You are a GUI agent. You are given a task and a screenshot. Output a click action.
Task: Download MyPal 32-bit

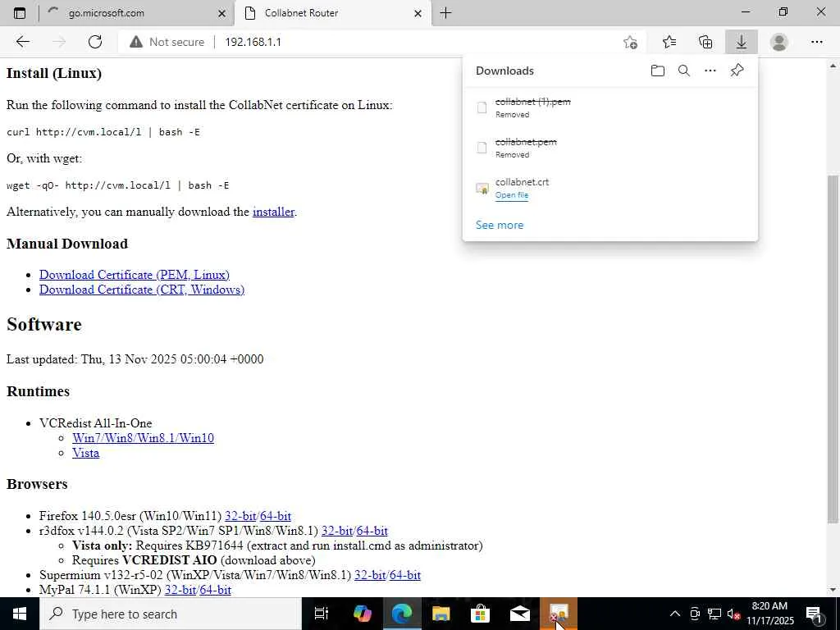tap(180, 590)
